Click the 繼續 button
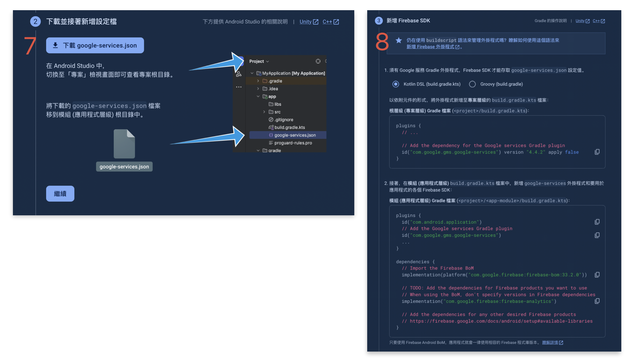Image resolution: width=631 pixels, height=364 pixels. [60, 193]
